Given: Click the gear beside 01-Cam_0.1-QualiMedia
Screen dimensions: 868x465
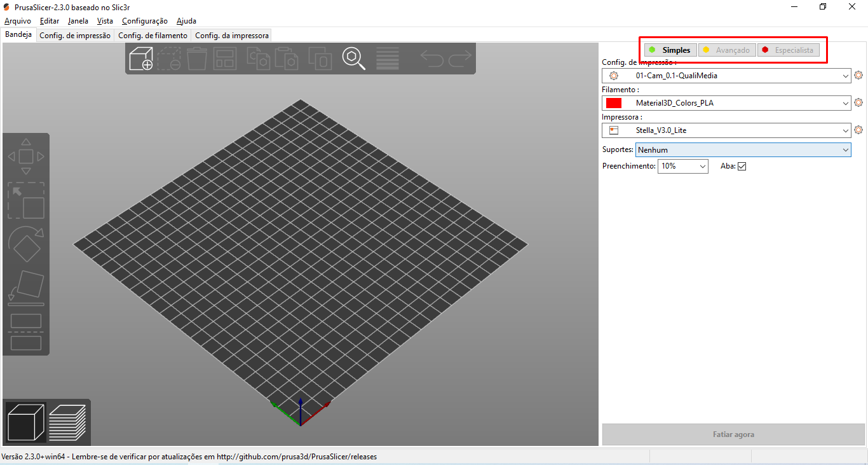Looking at the screenshot, I should click(x=858, y=75).
